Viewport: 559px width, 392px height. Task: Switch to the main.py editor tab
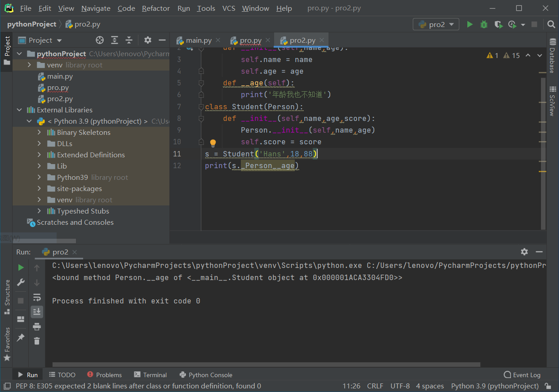click(198, 40)
